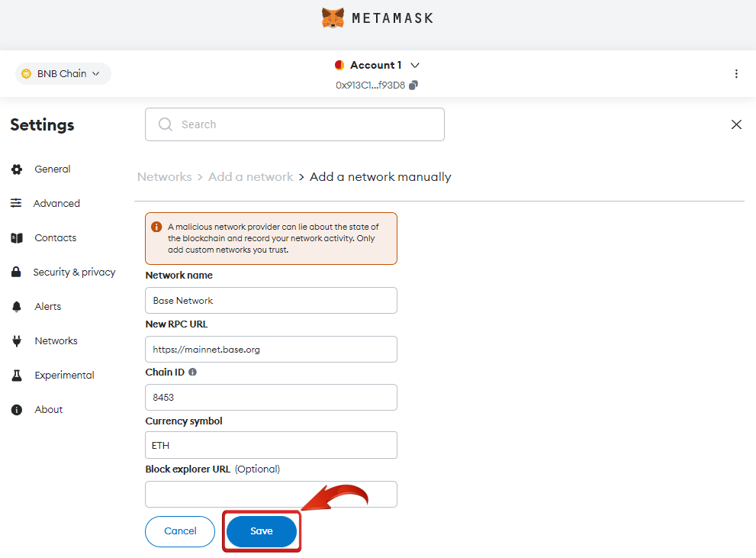The image size is (756, 558).
Task: Click the General gear icon
Action: [17, 169]
